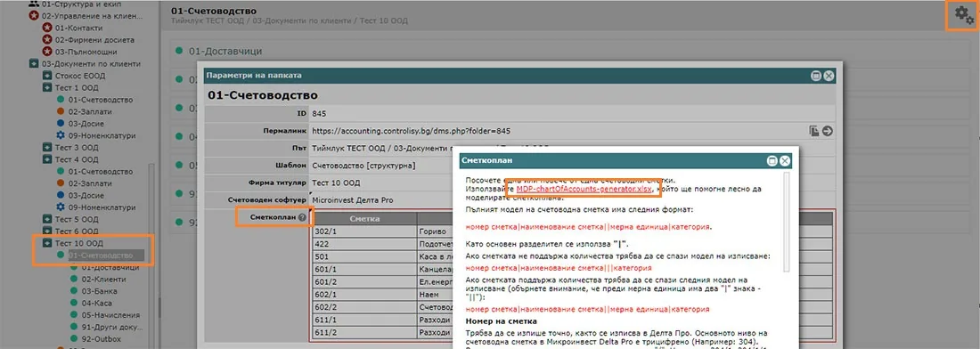Collapse the Тест 1 ООД tree node
This screenshot has height=349, width=980.
coord(47,88)
